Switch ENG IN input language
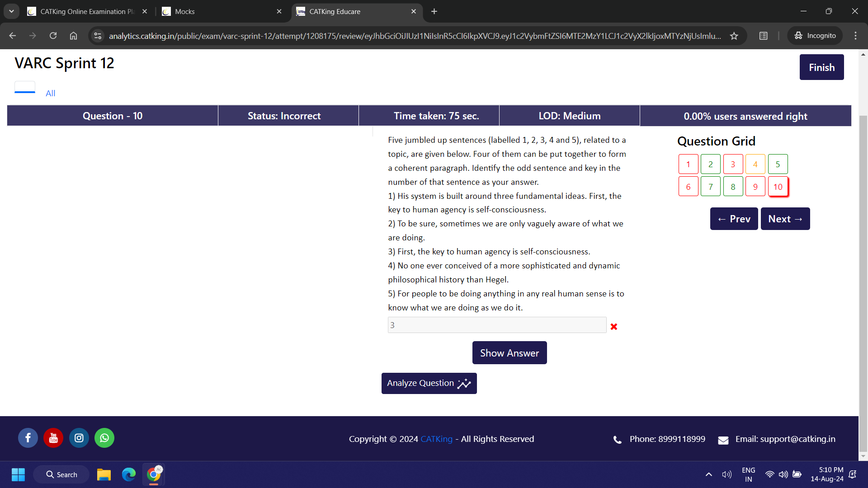The image size is (868, 488). pos(748,474)
